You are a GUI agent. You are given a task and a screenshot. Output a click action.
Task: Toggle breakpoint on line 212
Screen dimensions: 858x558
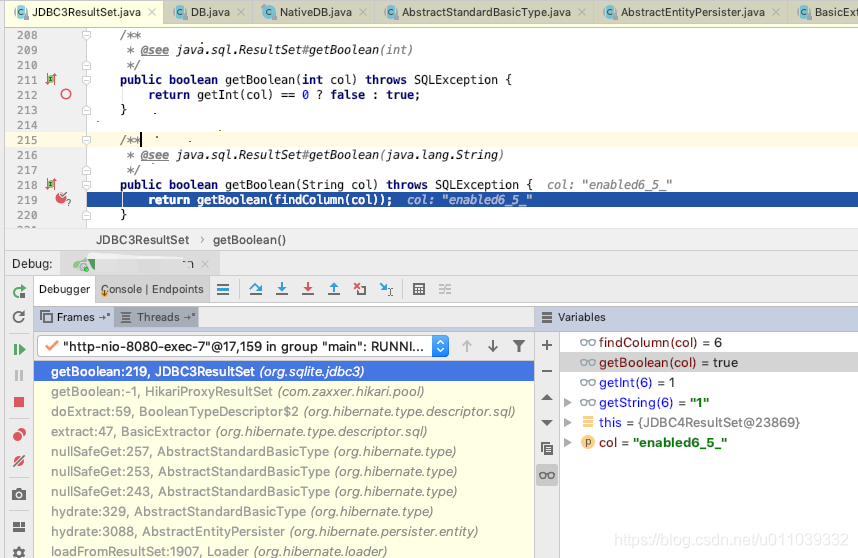point(66,95)
